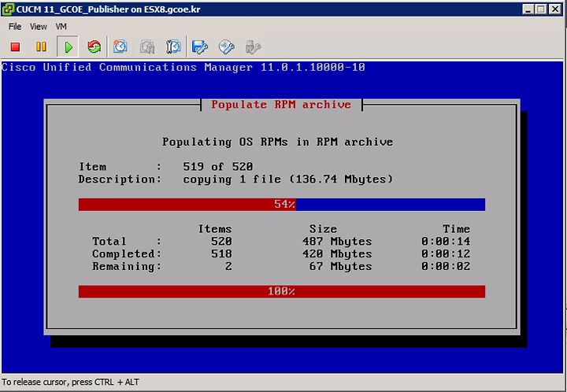Viewport: 567px width, 392px height.
Task: Open the View menu
Action: 39,27
